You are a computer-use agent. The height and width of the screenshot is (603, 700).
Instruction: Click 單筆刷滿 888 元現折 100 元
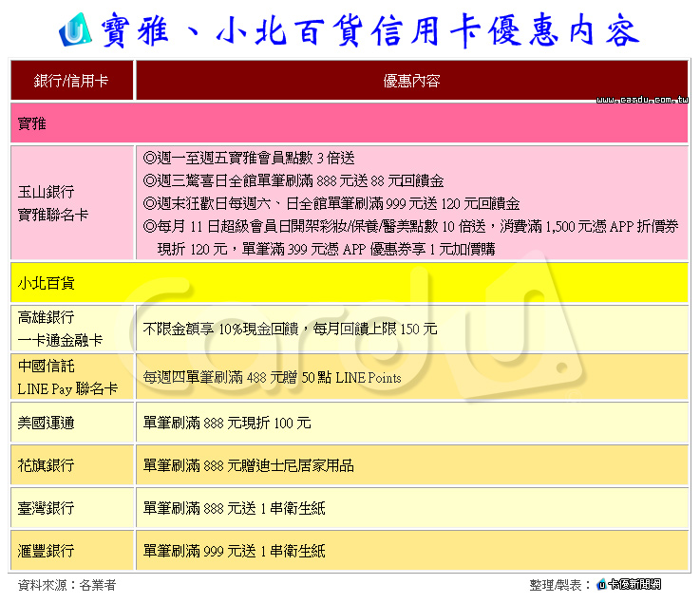click(x=227, y=423)
